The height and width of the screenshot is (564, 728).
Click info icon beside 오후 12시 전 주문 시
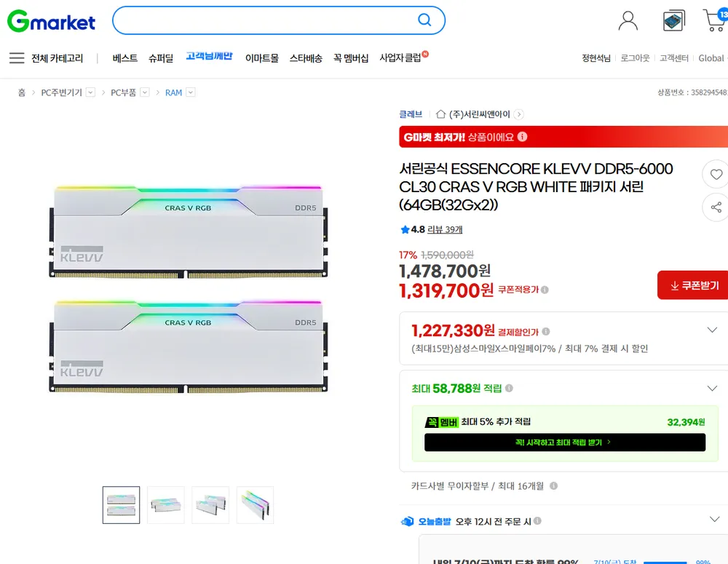click(537, 521)
